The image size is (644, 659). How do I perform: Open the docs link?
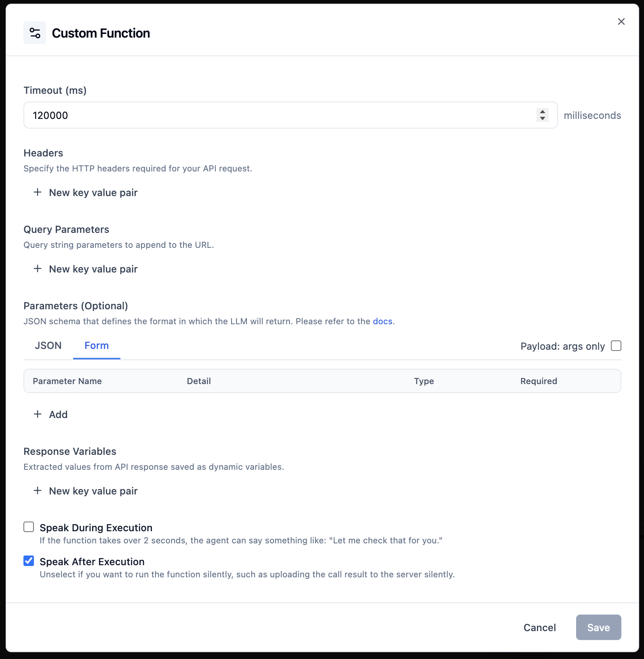coord(382,321)
